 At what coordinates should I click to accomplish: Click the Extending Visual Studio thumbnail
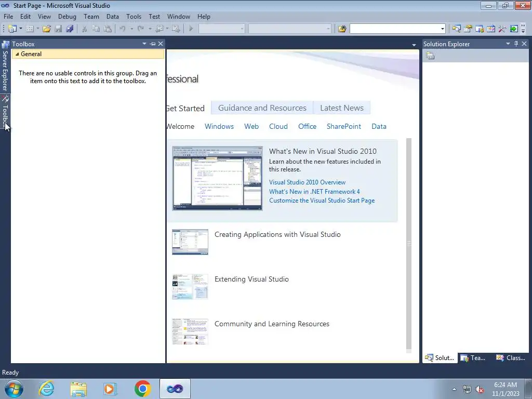coord(190,287)
